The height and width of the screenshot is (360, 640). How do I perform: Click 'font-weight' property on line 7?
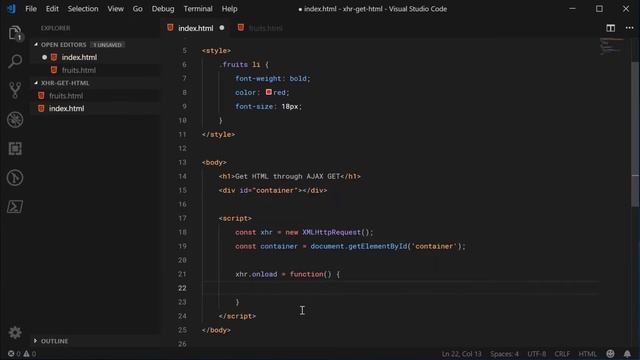point(258,78)
